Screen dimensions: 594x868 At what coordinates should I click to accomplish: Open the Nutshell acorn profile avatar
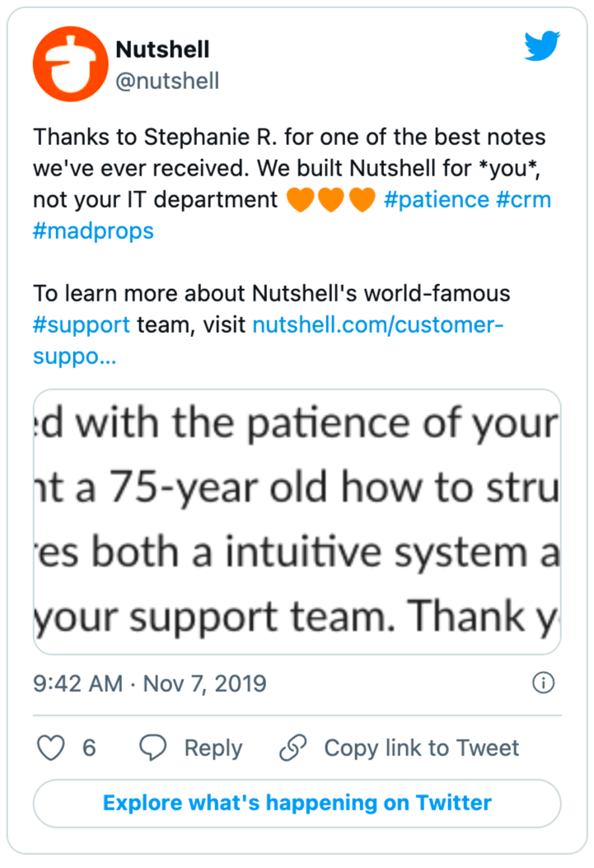[x=70, y=64]
